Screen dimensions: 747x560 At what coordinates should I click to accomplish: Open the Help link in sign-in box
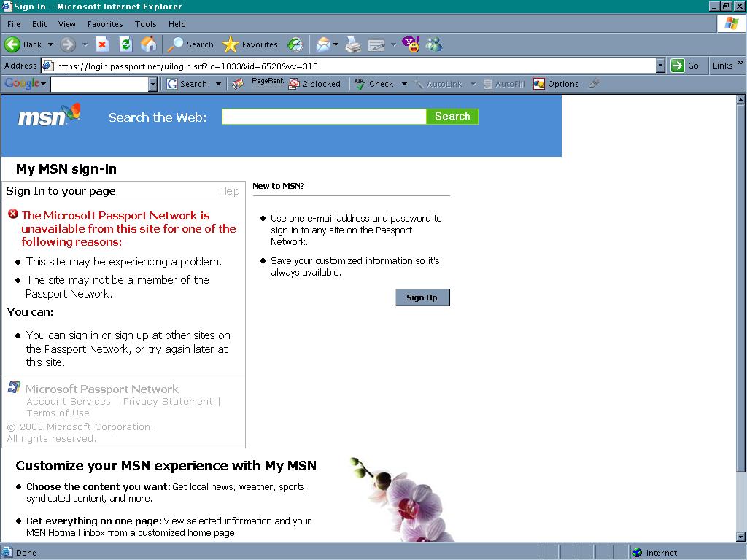[228, 191]
